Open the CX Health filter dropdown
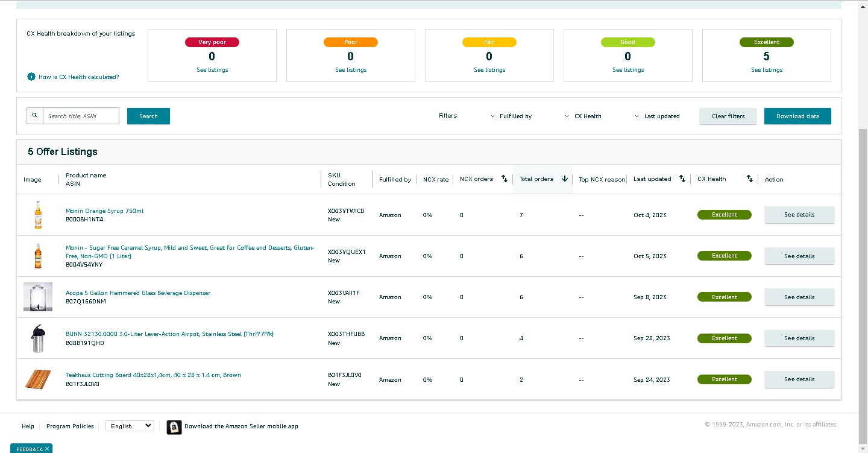868x453 pixels. (x=583, y=116)
